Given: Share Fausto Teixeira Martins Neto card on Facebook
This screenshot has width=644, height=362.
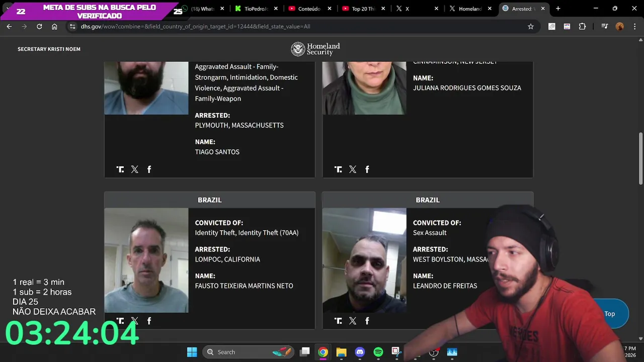Looking at the screenshot, I should click(x=149, y=321).
